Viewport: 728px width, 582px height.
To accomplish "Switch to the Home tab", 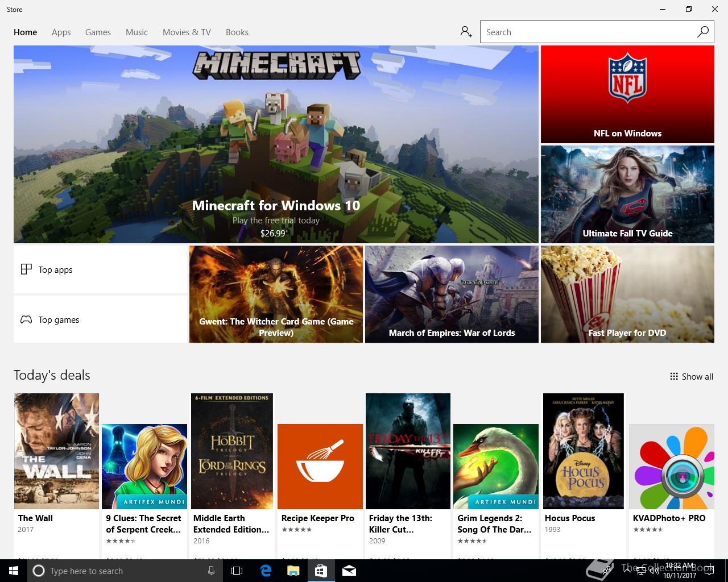I will [26, 32].
